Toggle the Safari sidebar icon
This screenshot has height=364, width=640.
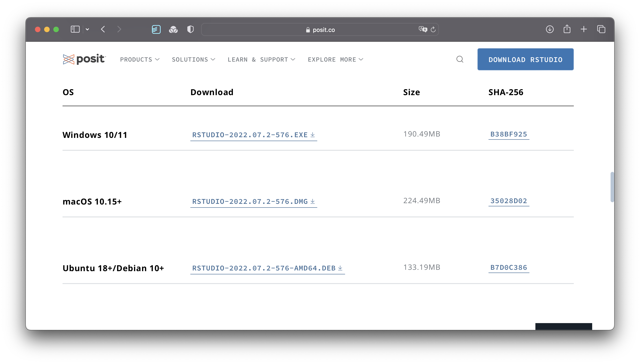coord(75,29)
